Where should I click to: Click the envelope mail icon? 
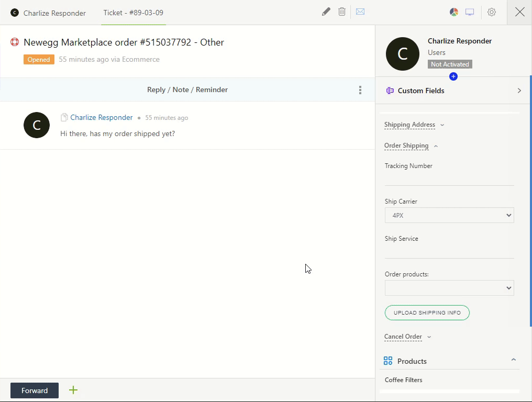point(360,12)
